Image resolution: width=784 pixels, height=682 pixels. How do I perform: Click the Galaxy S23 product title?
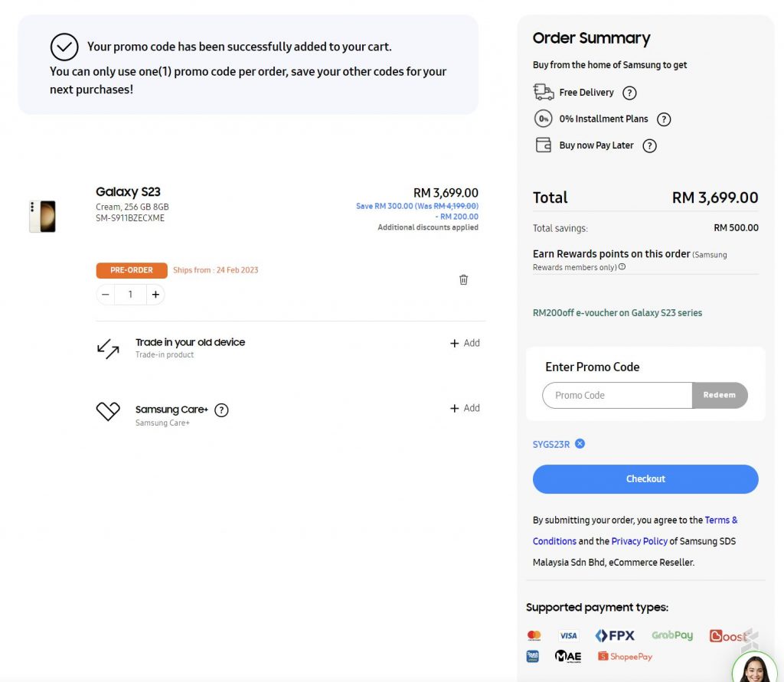click(128, 192)
